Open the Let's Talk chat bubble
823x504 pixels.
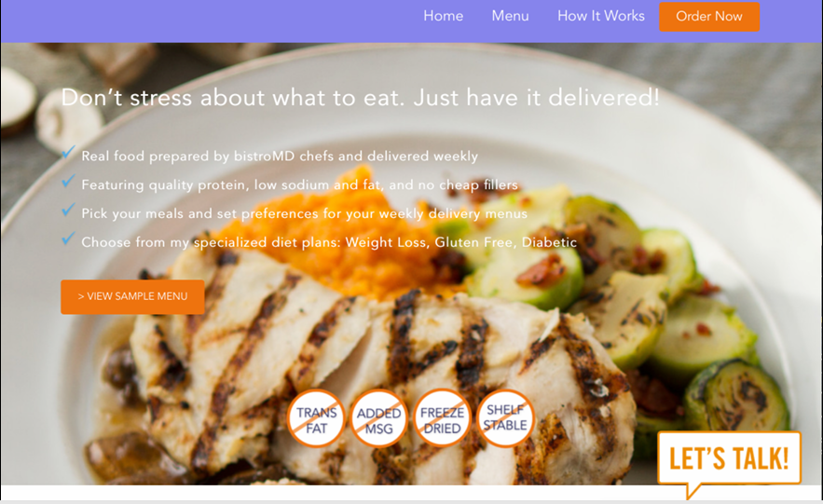pyautogui.click(x=730, y=459)
